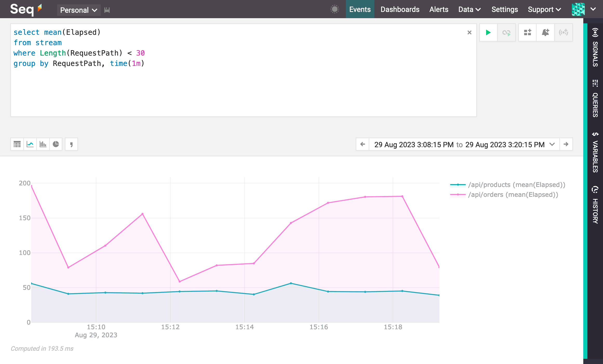The width and height of the screenshot is (603, 364).
Task: Toggle the theme with the sun icon
Action: (x=335, y=9)
